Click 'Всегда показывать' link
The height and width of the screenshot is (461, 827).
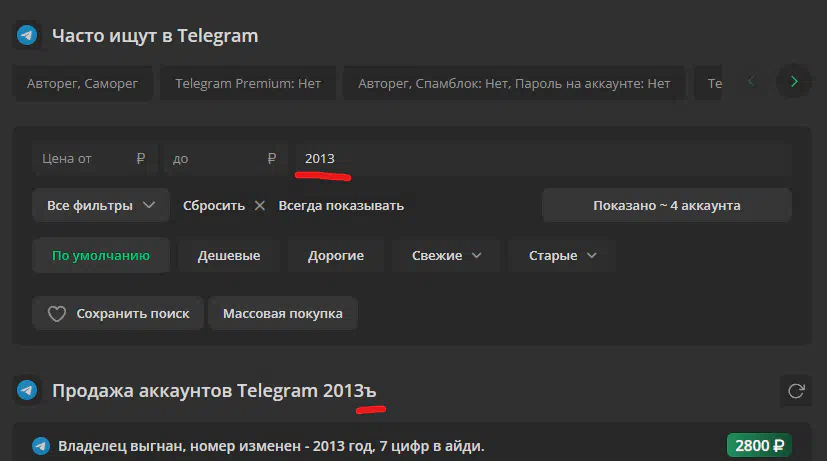(x=341, y=205)
